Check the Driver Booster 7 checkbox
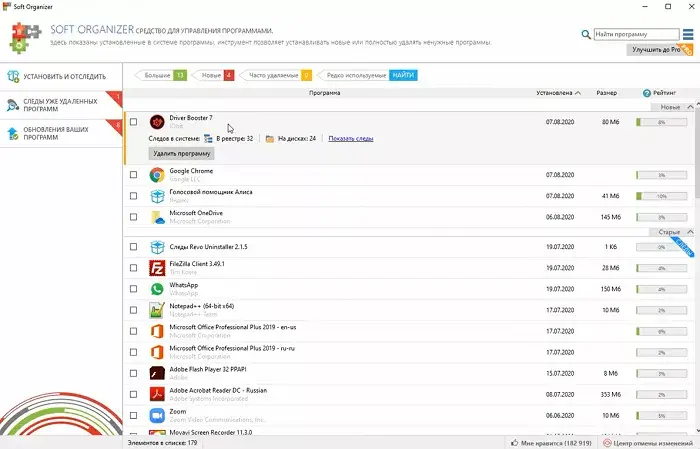The height and width of the screenshot is (449, 700). point(134,122)
